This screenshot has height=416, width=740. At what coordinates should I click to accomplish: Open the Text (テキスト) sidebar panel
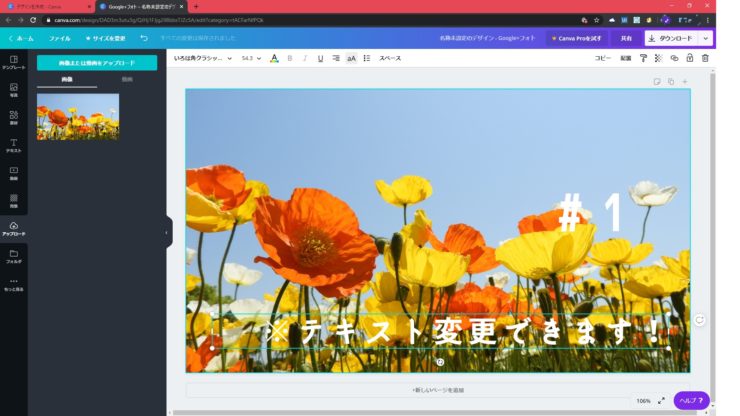click(14, 145)
